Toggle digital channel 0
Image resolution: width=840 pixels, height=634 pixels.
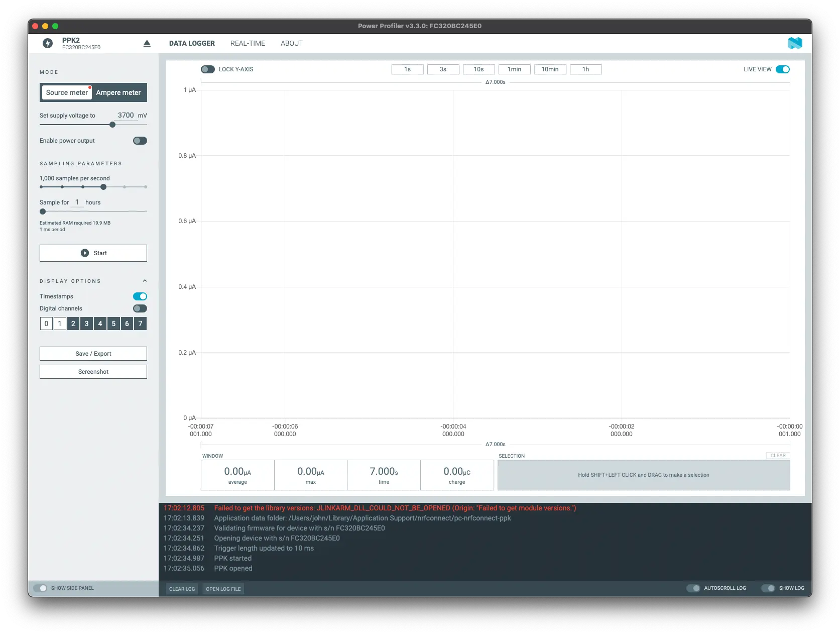click(x=46, y=324)
